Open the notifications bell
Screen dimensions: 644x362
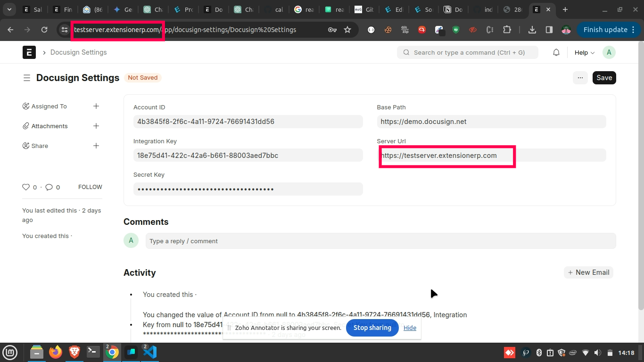coord(556,52)
